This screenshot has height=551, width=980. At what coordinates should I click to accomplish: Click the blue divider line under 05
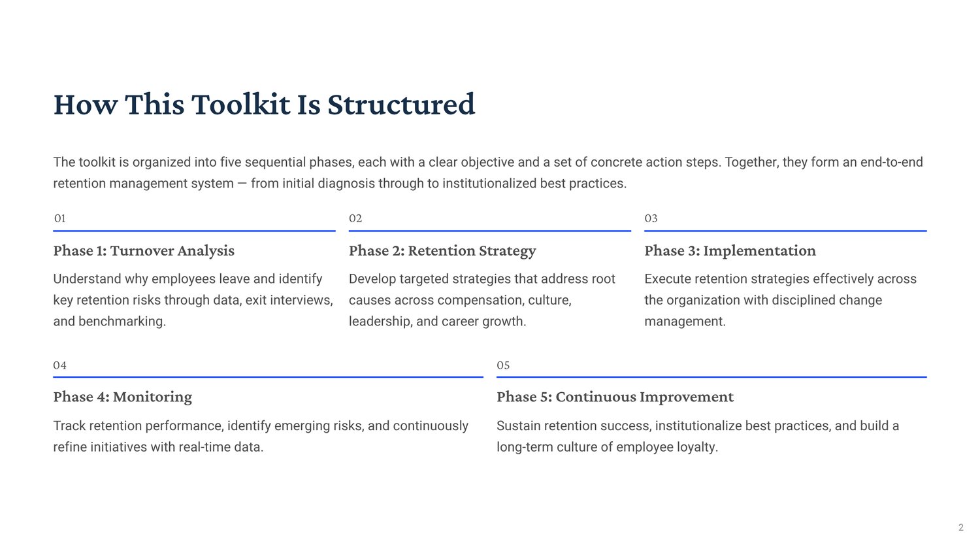(x=711, y=377)
